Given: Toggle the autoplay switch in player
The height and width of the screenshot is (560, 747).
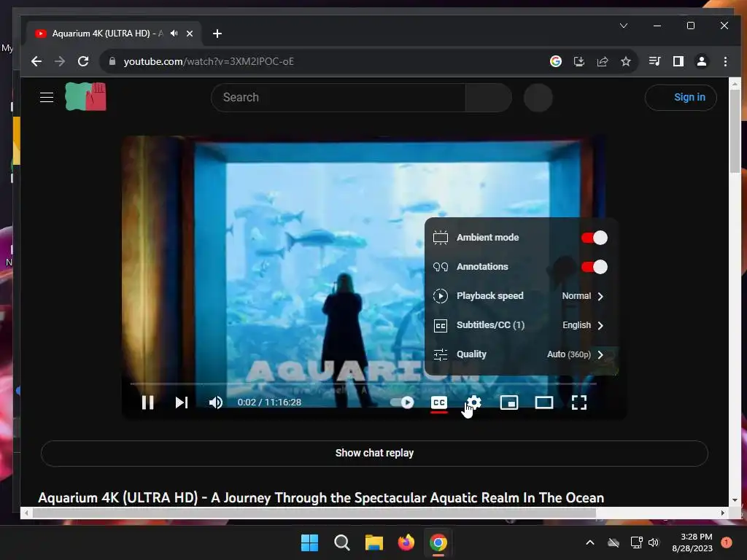Looking at the screenshot, I should (x=403, y=402).
